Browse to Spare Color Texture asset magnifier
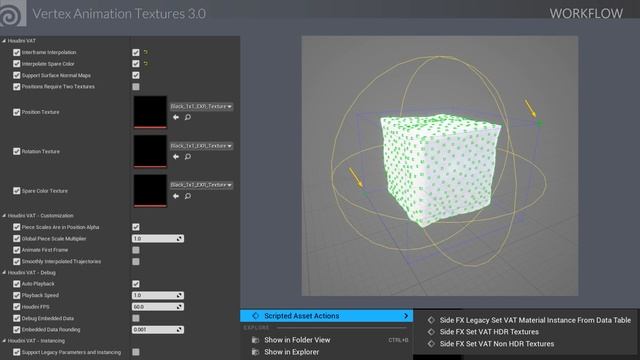Viewport: 640px width, 360px height. click(188, 196)
